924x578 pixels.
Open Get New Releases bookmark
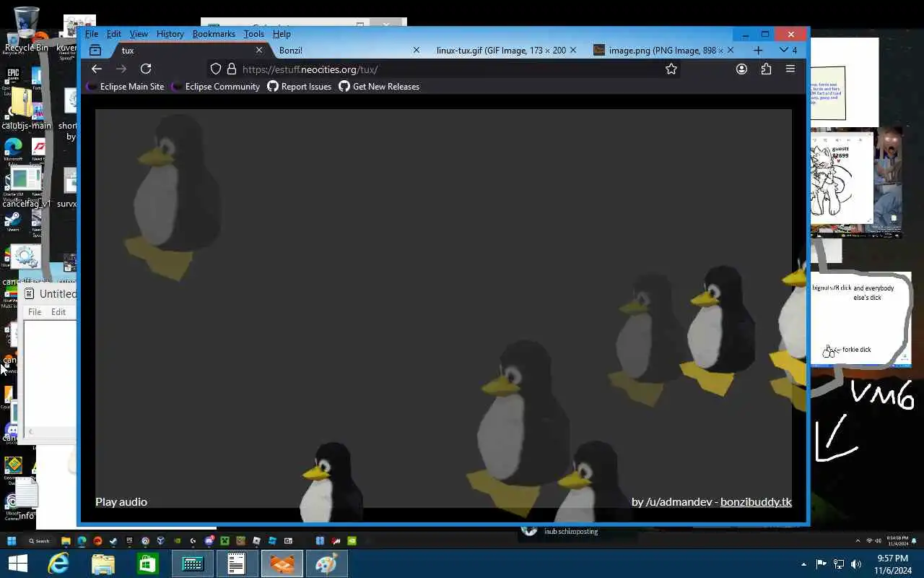379,87
